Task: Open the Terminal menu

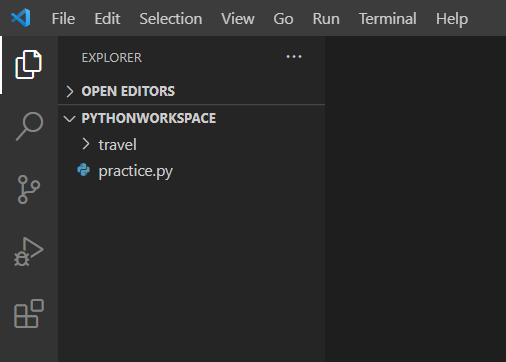Action: coord(388,19)
